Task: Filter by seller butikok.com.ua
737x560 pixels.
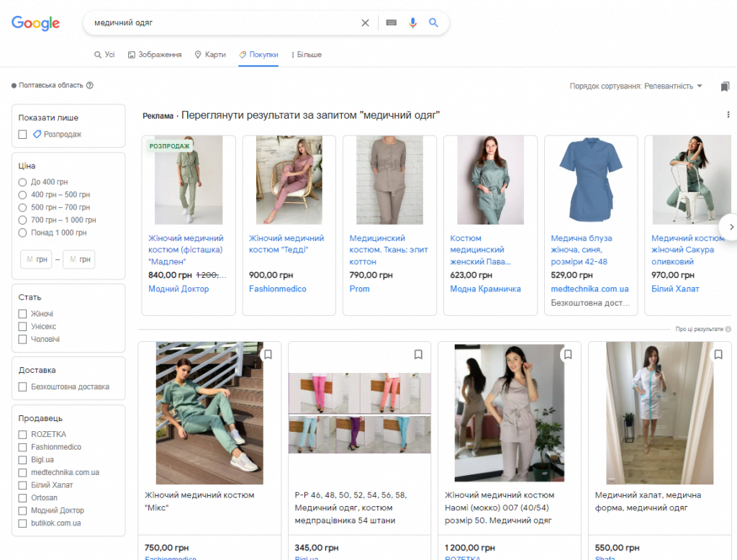Action: 22,523
